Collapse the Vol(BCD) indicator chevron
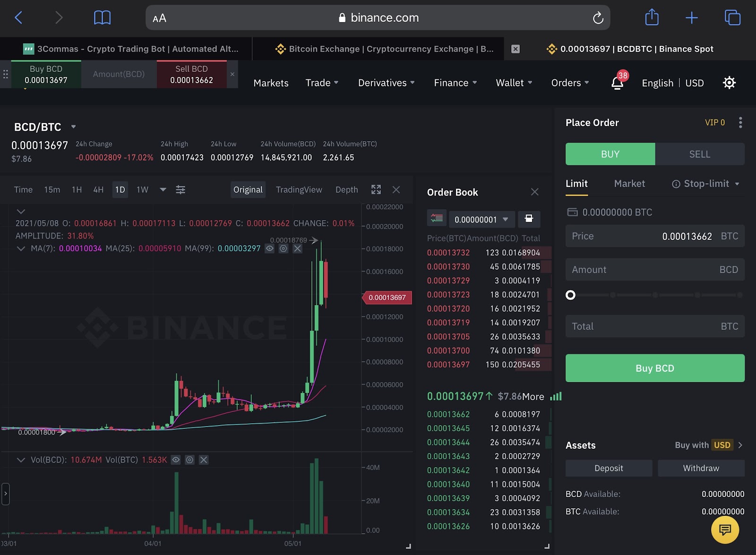 click(x=21, y=460)
